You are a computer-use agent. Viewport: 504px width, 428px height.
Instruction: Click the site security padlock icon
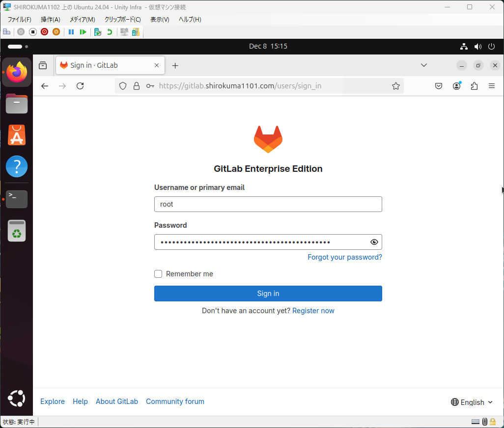click(x=137, y=86)
